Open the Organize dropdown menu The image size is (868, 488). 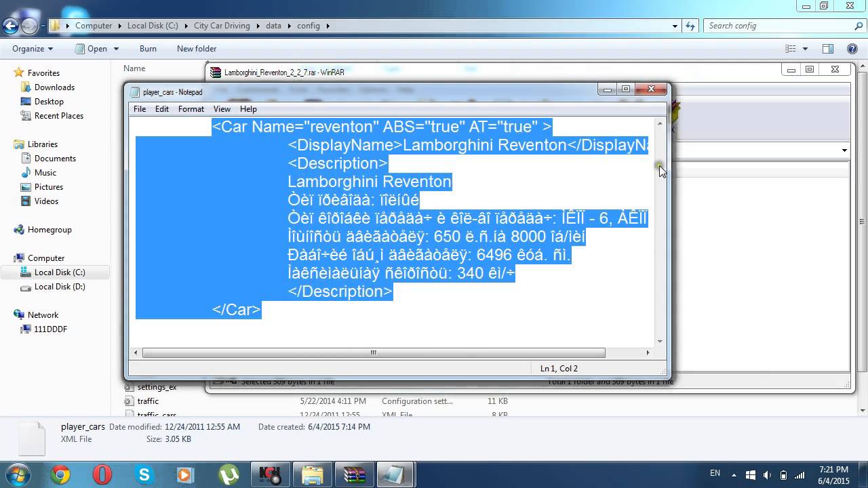33,49
